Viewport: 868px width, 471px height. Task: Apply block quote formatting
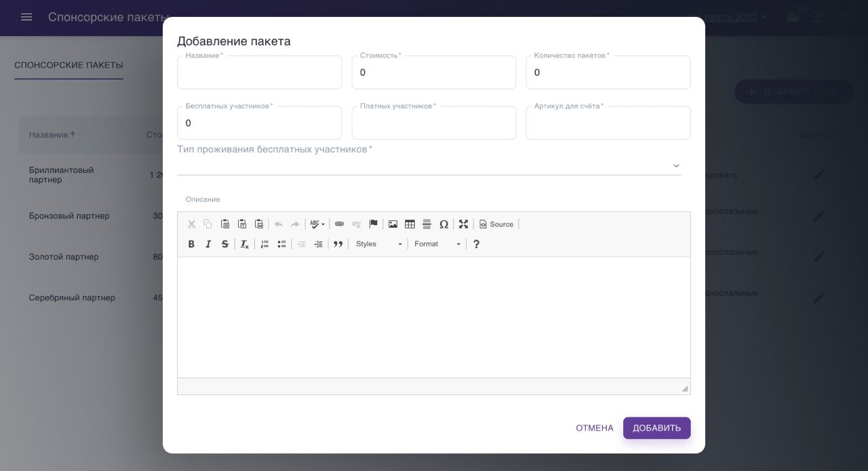coord(338,244)
